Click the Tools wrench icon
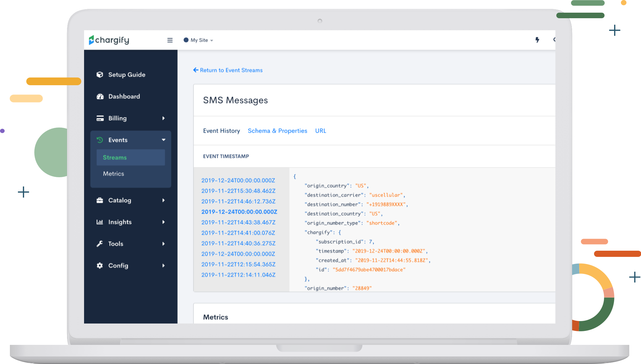Screen dimensions: 641x364 (100, 244)
